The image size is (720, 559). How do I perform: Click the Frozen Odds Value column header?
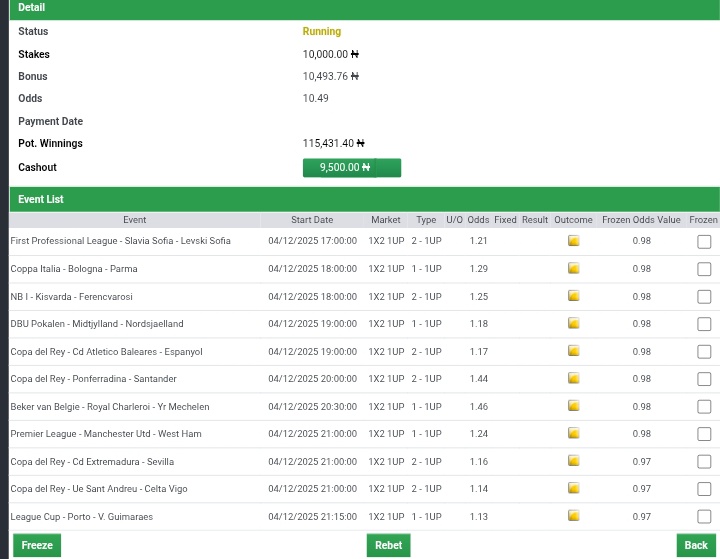(641, 220)
